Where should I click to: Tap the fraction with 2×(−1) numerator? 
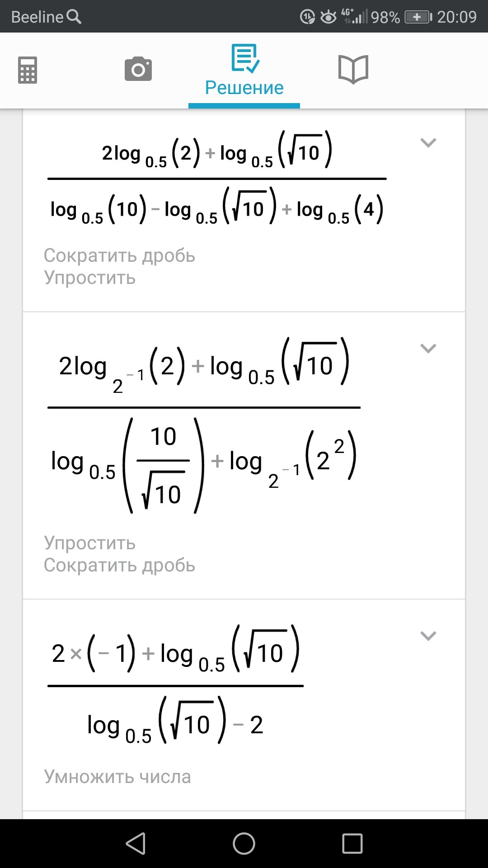175,686
